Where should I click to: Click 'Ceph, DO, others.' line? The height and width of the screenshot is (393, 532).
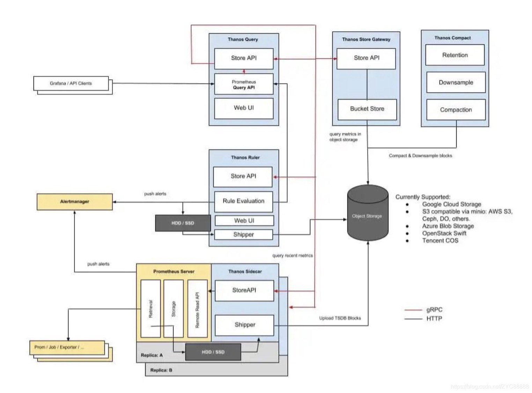(446, 219)
